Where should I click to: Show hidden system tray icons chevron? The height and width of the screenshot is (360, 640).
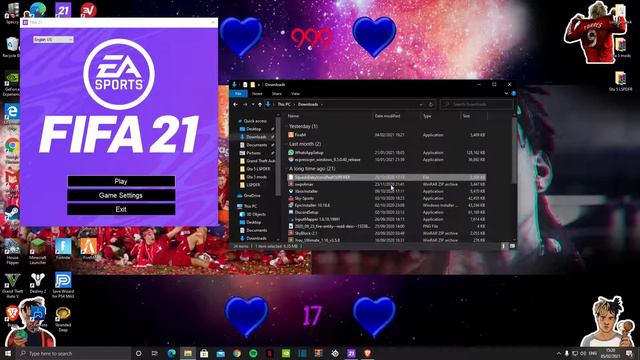[x=558, y=353]
